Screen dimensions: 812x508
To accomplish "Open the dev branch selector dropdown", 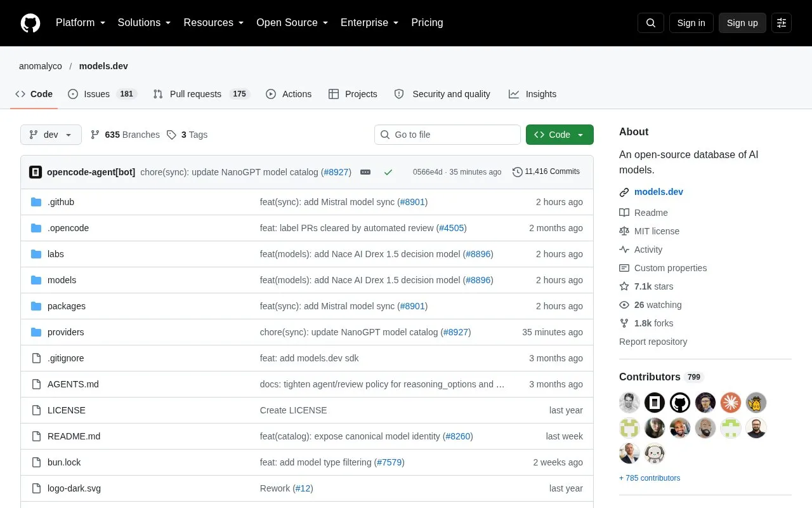I will (51, 135).
